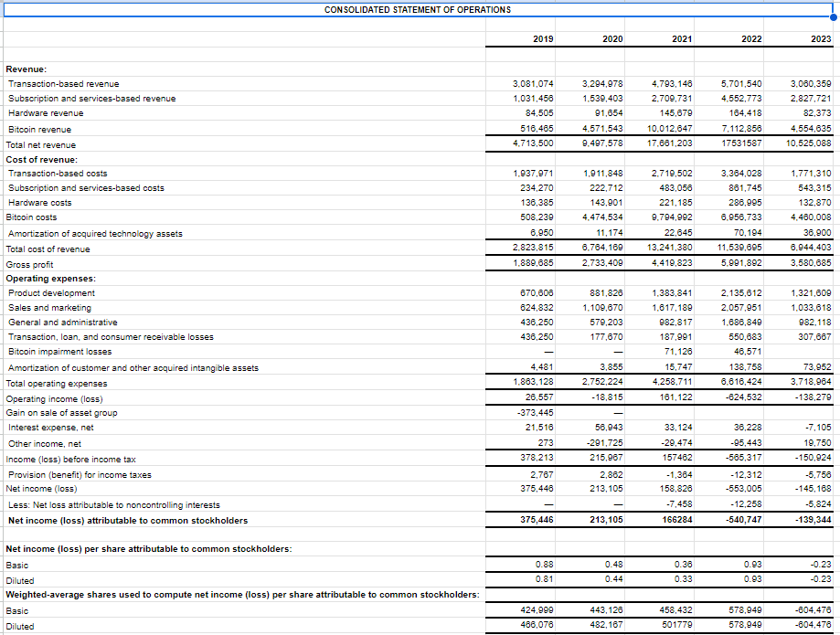
Task: Select the CONSOLIDATED STATEMENT OF OPERATIONS title cell
Action: [x=418, y=9]
